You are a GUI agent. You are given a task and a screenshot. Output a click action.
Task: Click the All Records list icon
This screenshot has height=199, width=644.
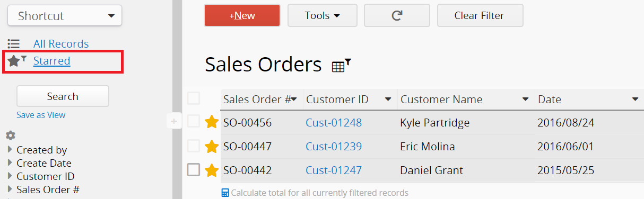[x=14, y=44]
